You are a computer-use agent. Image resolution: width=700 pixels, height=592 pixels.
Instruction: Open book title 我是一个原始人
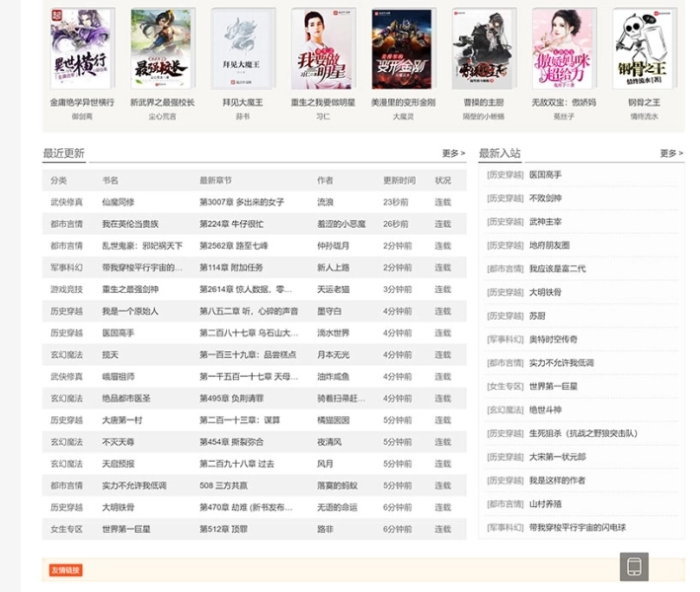(130, 312)
